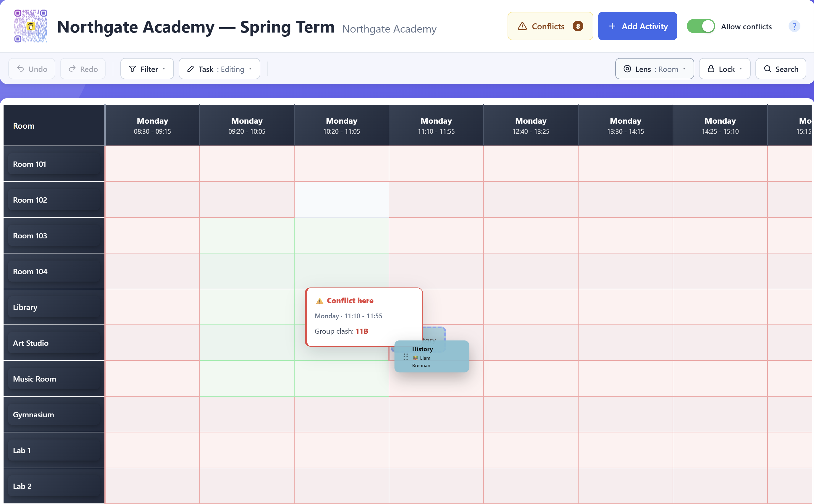The width and height of the screenshot is (814, 504).
Task: Select the Room 101 row header
Action: (54, 164)
